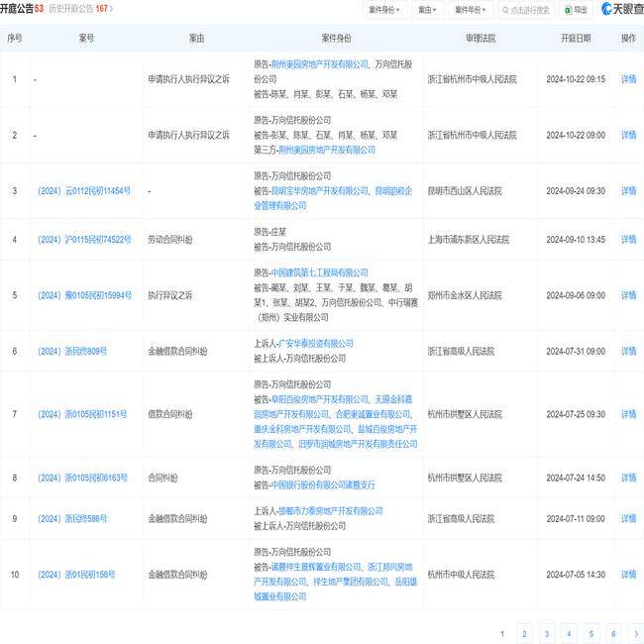Open case (2024)浙民终586号

[x=72, y=519]
